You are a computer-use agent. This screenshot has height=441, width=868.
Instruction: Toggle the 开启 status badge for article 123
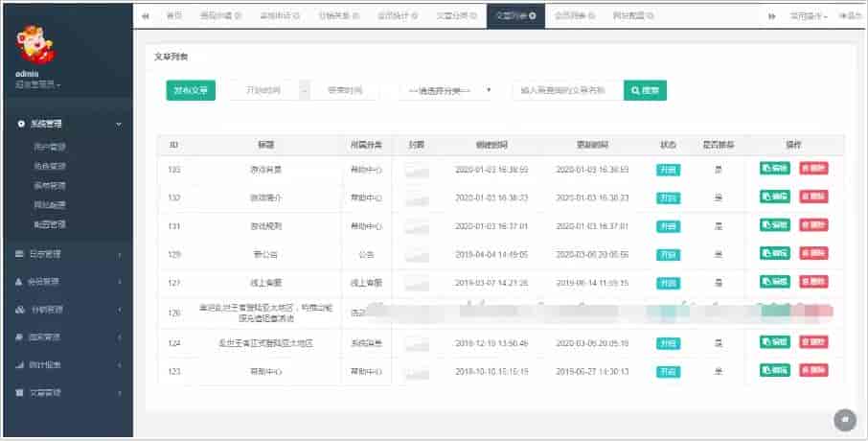(x=668, y=370)
